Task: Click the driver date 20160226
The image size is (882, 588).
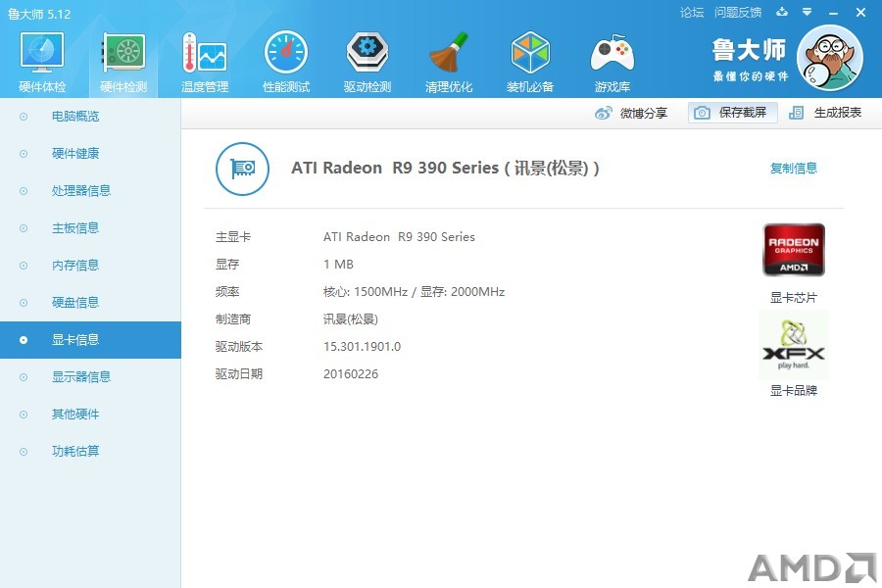Action: pos(351,374)
